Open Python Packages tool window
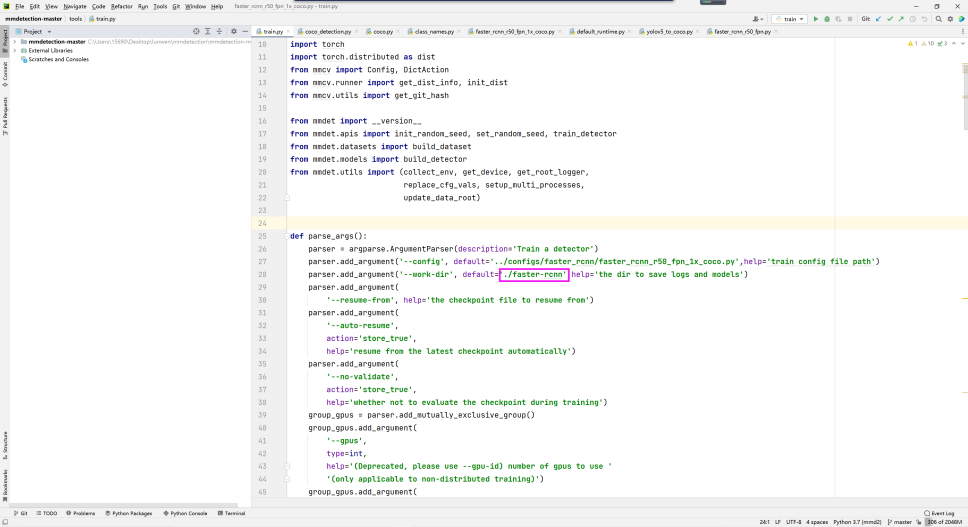968x527 pixels. [128, 513]
